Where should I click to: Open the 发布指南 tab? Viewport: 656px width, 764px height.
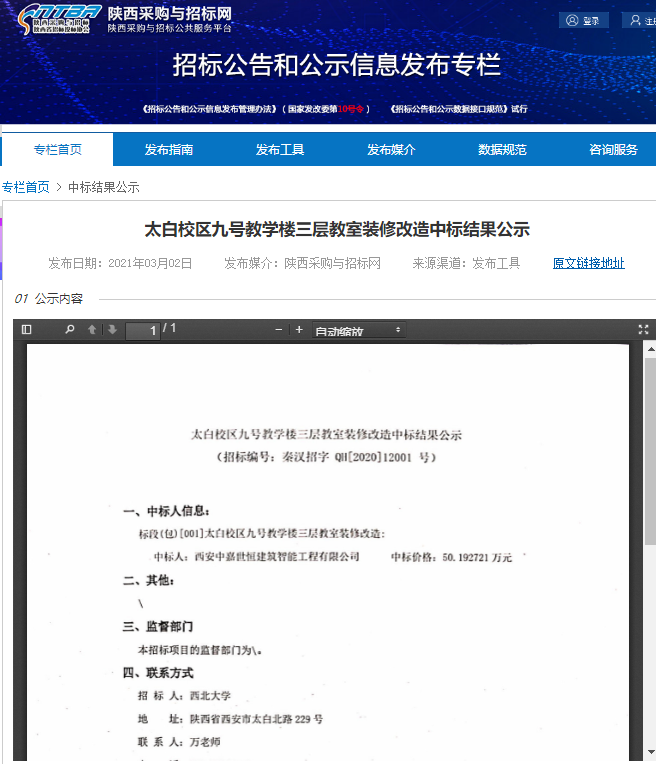pyautogui.click(x=169, y=150)
